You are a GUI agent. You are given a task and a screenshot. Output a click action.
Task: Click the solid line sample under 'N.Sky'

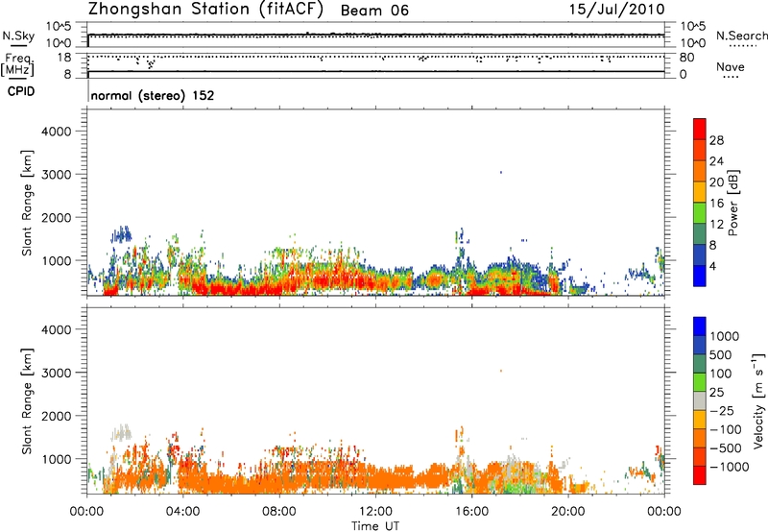(18, 45)
